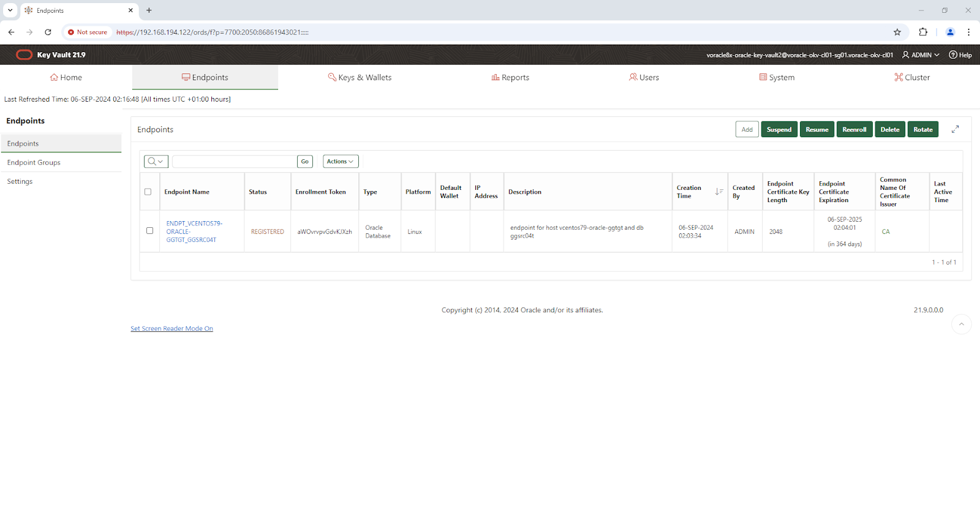Image resolution: width=980 pixels, height=531 pixels.
Task: Click the IP Address column header
Action: tap(486, 192)
